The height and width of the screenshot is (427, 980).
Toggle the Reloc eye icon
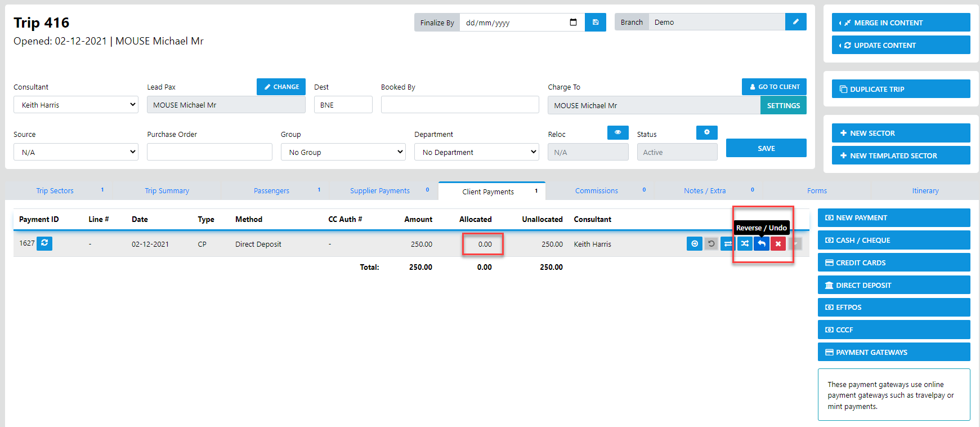[x=618, y=132]
